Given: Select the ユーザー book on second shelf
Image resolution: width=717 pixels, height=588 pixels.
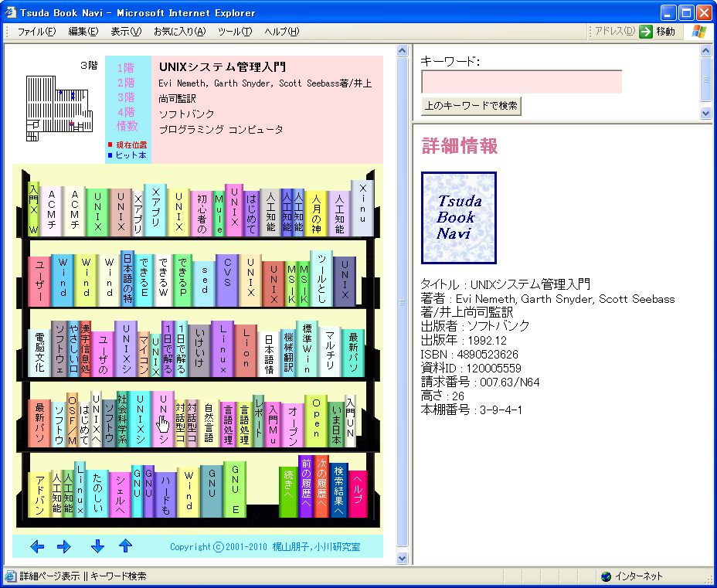Looking at the screenshot, I should (x=39, y=281).
